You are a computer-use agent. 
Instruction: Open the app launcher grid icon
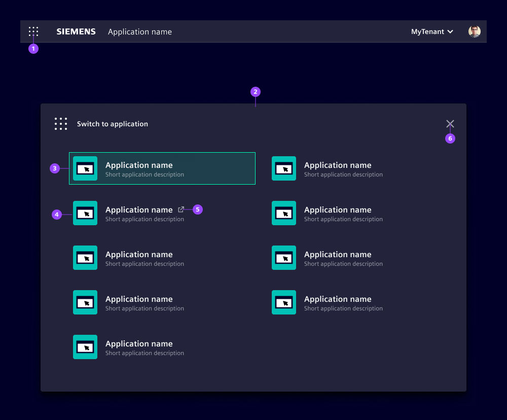tap(33, 31)
